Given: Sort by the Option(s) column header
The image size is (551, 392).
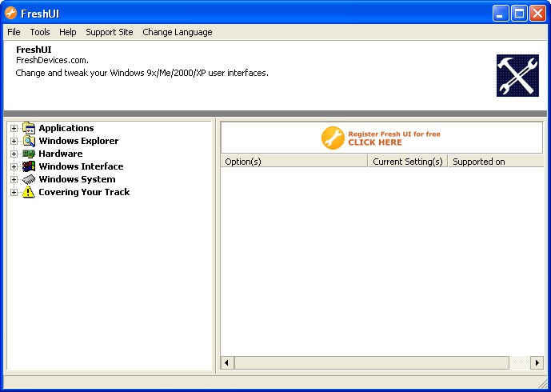Looking at the screenshot, I should 293,162.
